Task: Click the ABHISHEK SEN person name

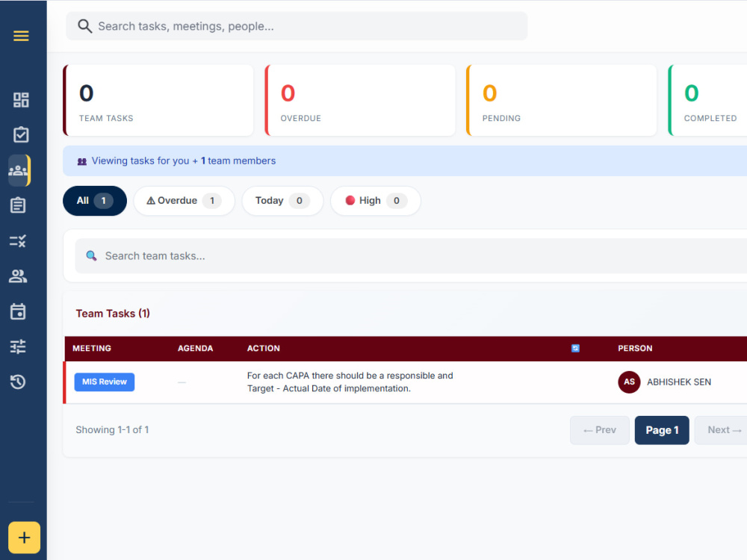Action: pos(679,382)
